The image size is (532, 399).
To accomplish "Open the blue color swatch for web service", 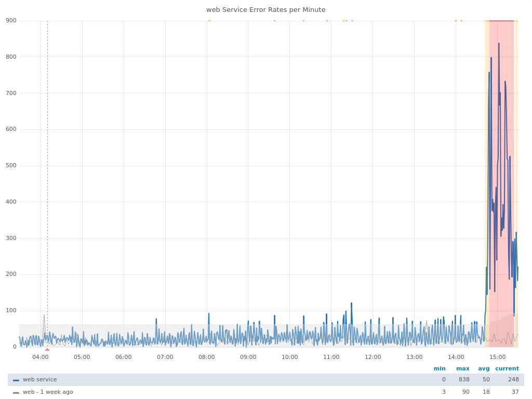I will click(16, 380).
